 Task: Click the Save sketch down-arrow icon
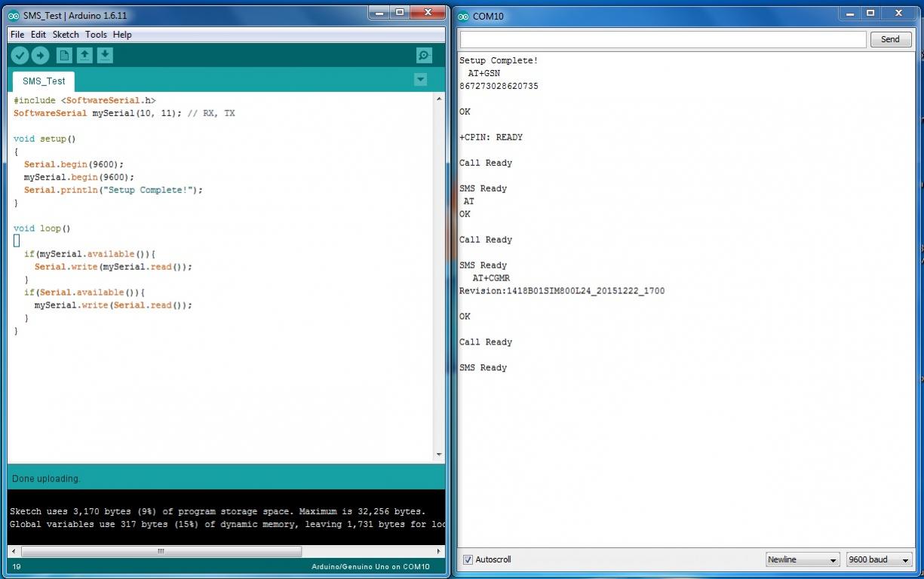105,55
